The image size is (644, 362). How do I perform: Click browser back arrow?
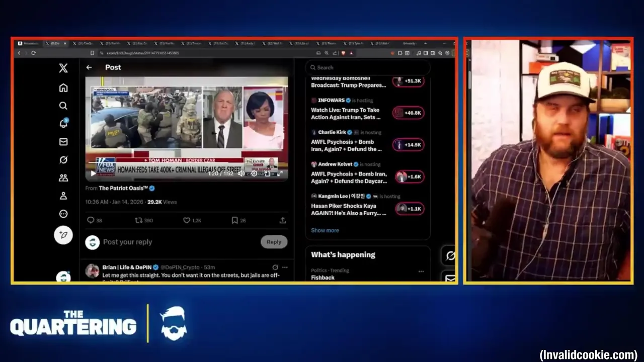(x=19, y=53)
